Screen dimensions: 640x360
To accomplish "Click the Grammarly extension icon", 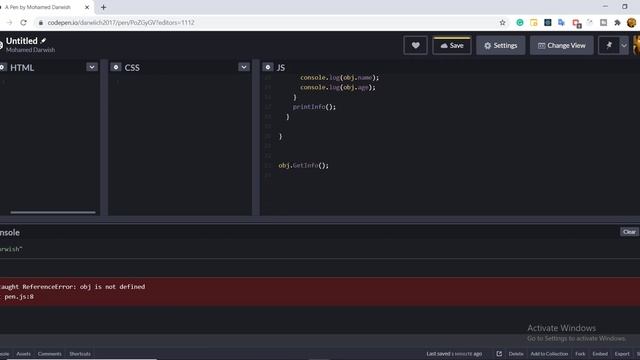I will pyautogui.click(x=520, y=23).
